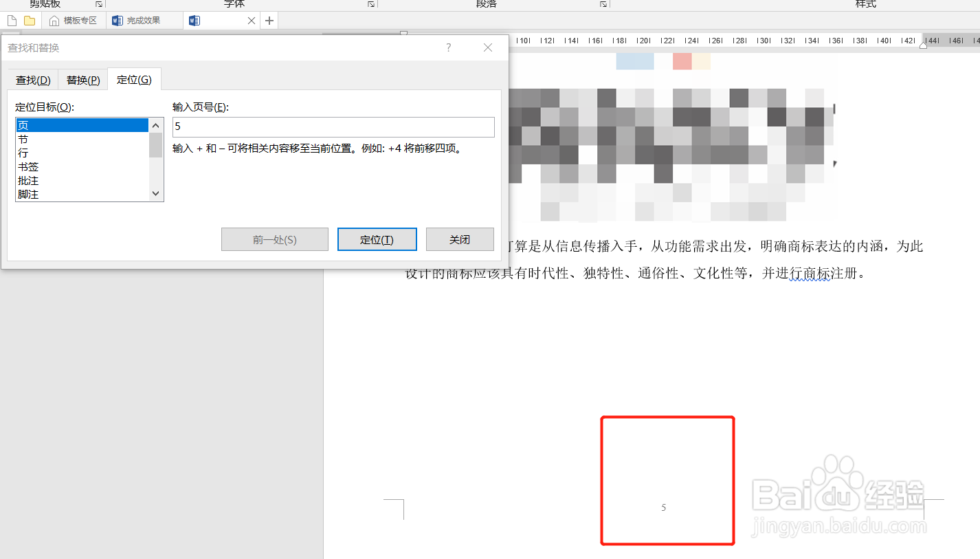Viewport: 980px width, 559px height.
Task: Click the 44 mark on the horizontal ruler
Action: tap(932, 41)
